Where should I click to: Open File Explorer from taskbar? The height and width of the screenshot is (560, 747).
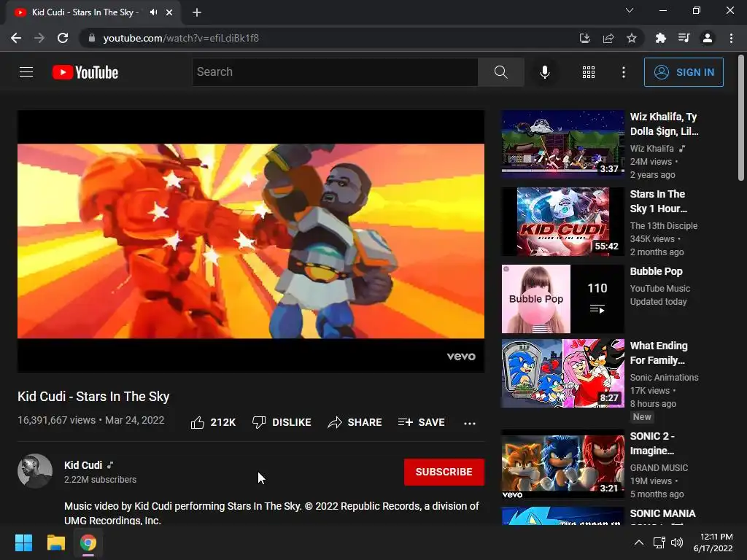click(x=55, y=542)
